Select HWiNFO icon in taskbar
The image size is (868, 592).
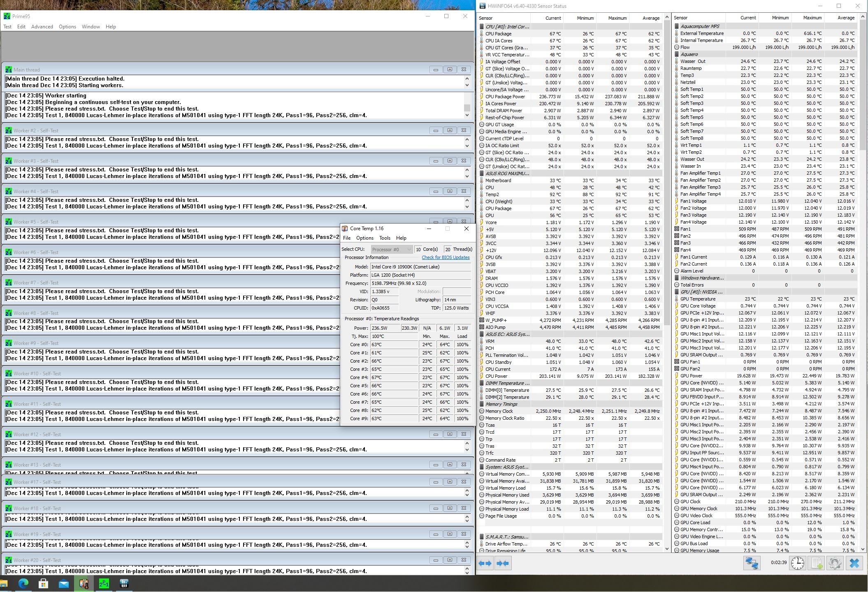(x=124, y=583)
